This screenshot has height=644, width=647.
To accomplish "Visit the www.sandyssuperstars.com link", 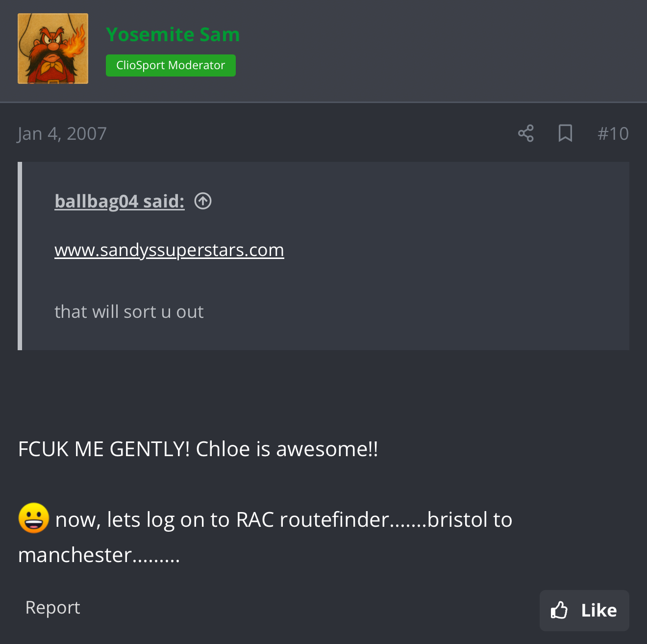I will (169, 250).
